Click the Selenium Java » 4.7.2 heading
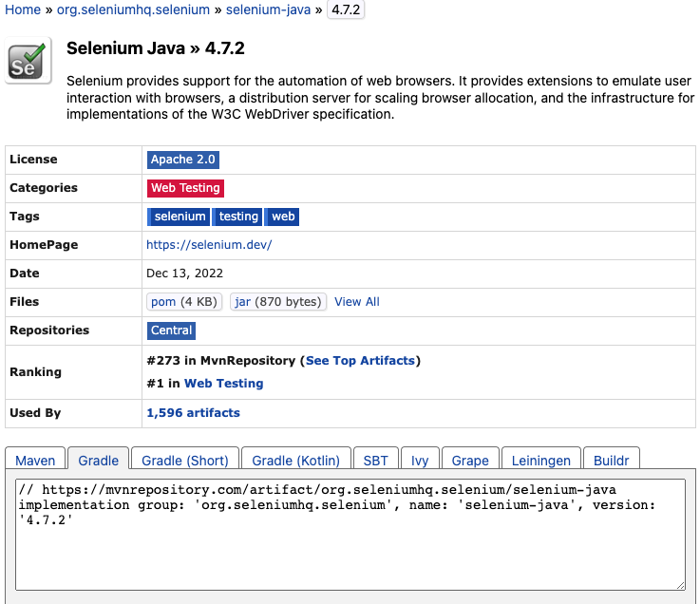The width and height of the screenshot is (700, 604). (x=156, y=48)
